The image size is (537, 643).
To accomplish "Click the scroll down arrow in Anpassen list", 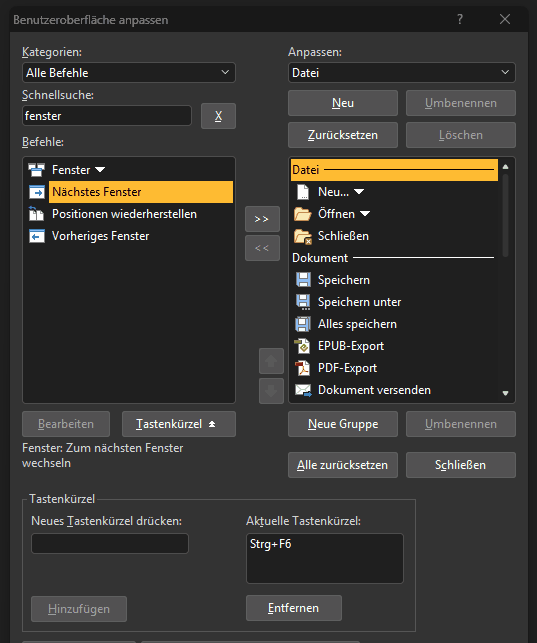I will pos(505,393).
